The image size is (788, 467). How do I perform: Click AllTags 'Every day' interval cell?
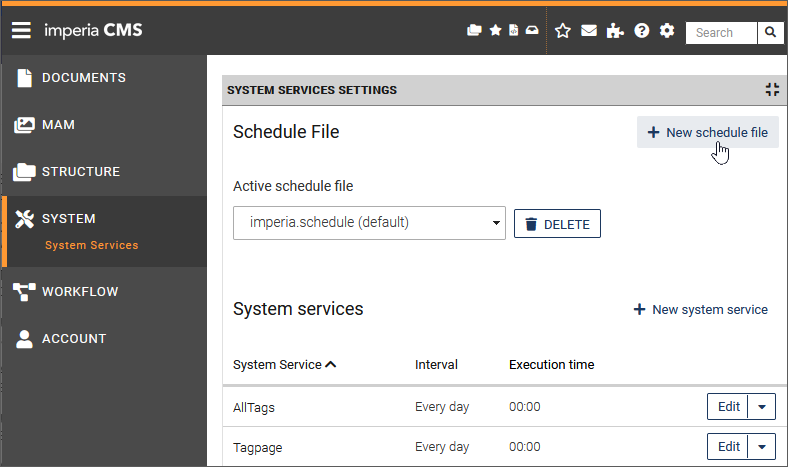tap(442, 407)
